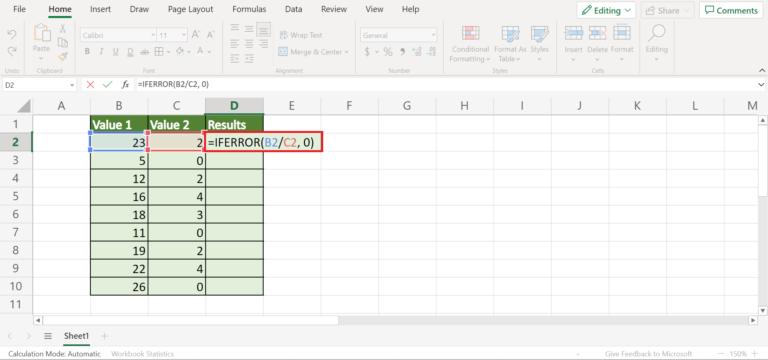768x360 pixels.
Task: Toggle Bold formatting
Action: (x=87, y=51)
